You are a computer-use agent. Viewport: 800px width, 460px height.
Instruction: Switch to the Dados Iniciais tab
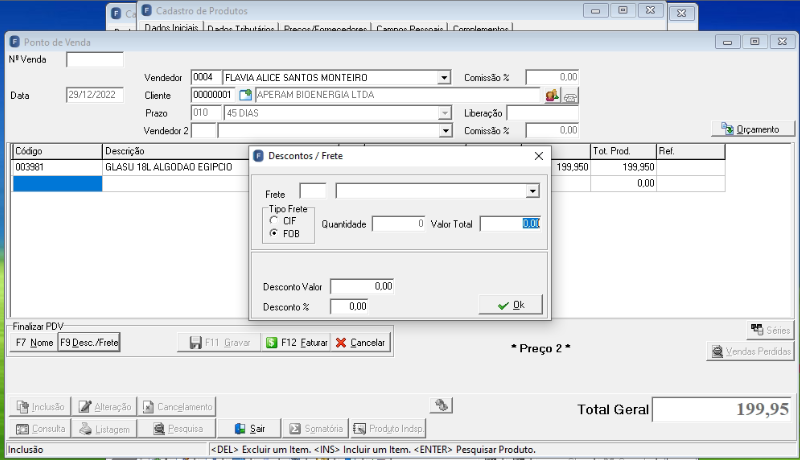(x=171, y=28)
